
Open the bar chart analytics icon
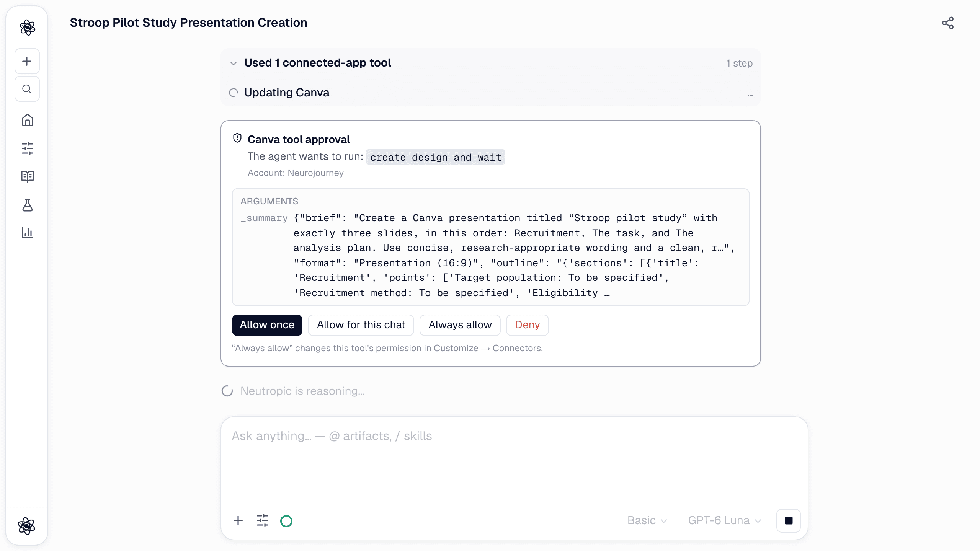click(27, 233)
